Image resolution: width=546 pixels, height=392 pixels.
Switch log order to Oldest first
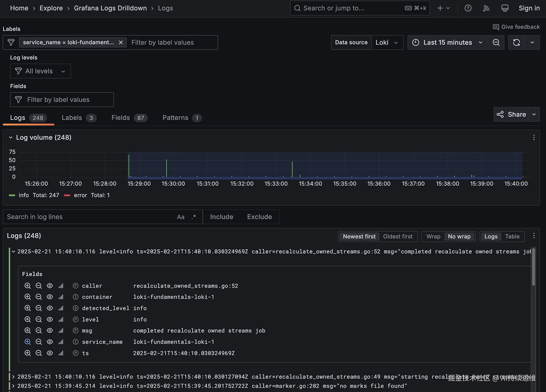click(x=398, y=236)
